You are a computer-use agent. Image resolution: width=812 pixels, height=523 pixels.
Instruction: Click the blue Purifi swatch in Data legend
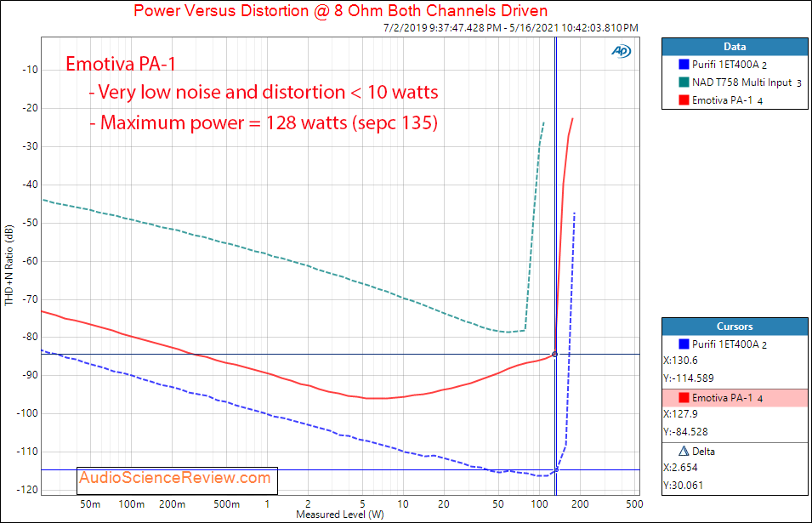coord(684,65)
